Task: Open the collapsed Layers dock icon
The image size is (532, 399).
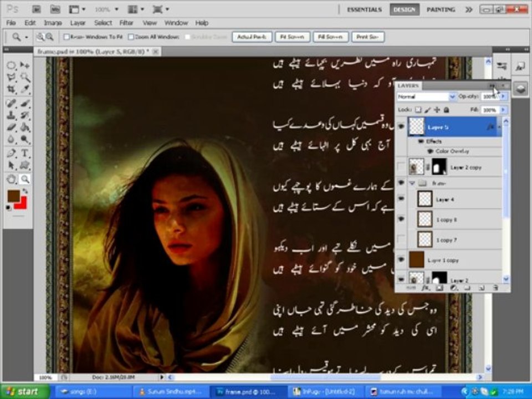Action: (521, 89)
